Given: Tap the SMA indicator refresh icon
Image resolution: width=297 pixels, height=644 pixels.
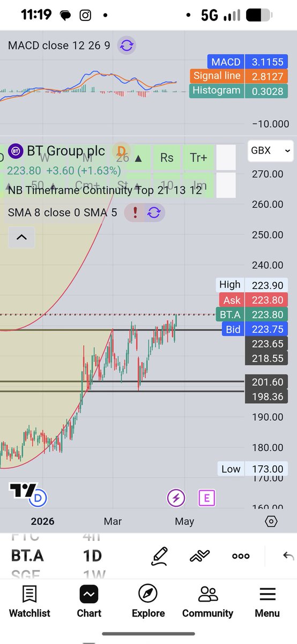Looking at the screenshot, I should (x=154, y=213).
